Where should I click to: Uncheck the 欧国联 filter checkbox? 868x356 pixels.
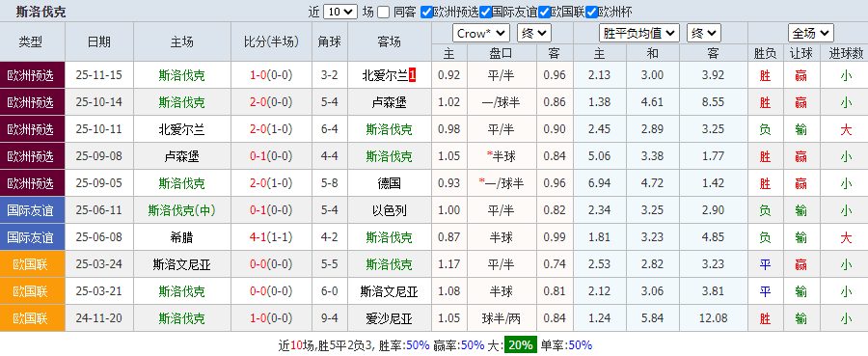point(544,12)
